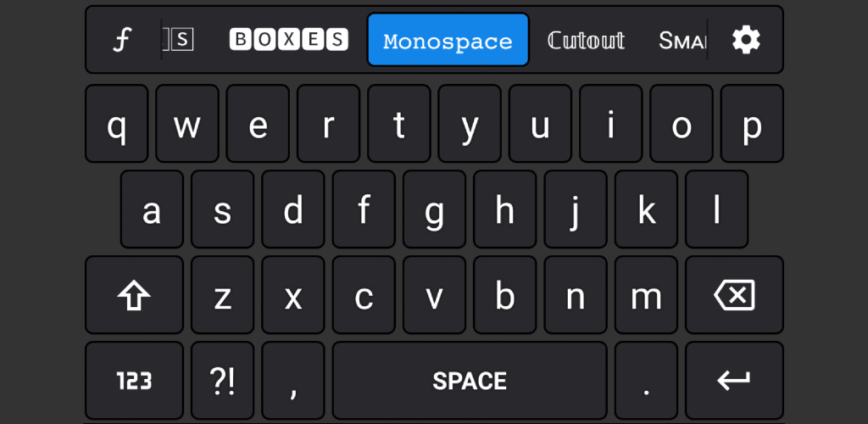Open the fonts list via the f icon
Screen dimensions: 868x424
point(122,40)
